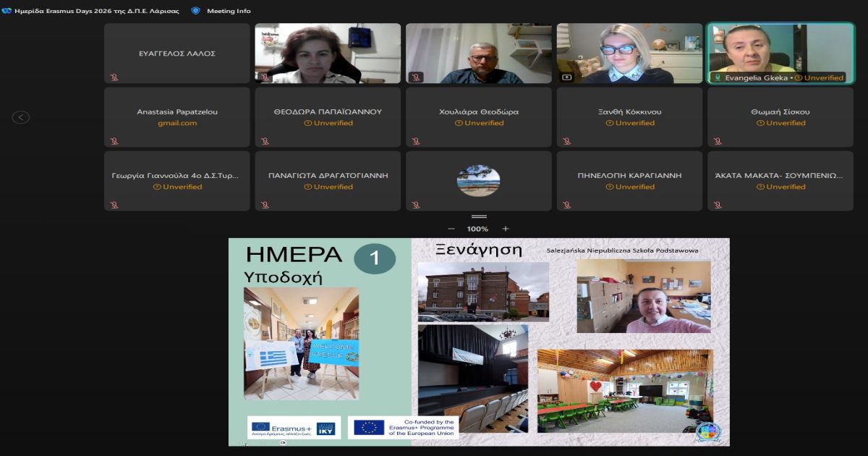
Task: Select ΕΥΑΓΓΕΛΟΣ ΛΑΛΟΣ participant name
Action: 177,54
